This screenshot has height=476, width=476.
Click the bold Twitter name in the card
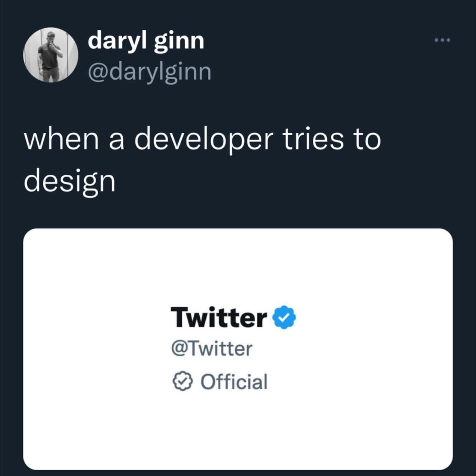point(218,317)
